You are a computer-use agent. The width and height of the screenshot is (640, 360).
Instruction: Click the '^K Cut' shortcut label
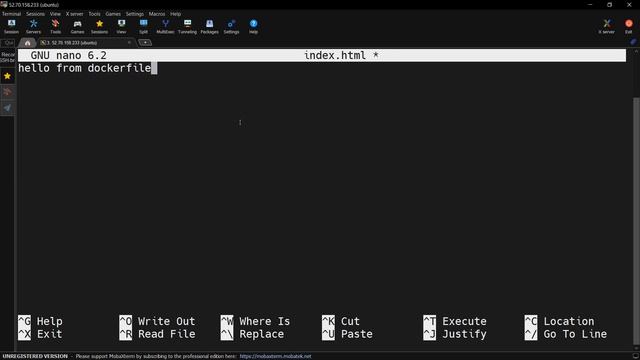coord(340,321)
